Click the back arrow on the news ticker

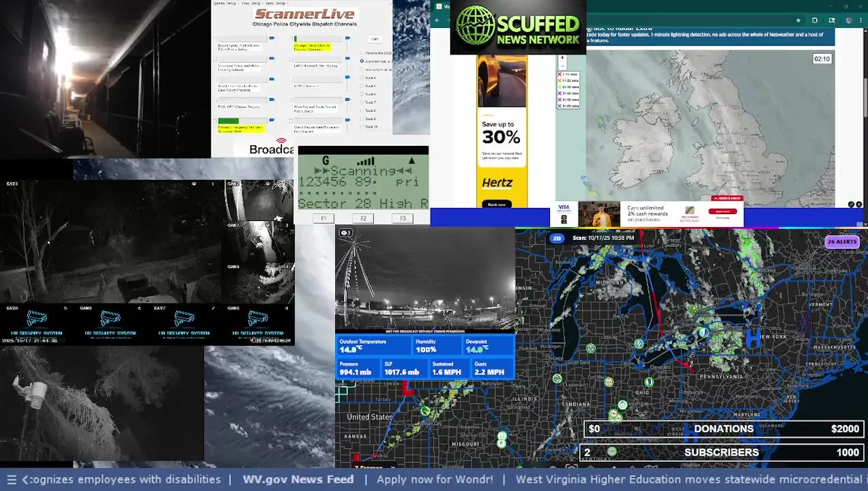(x=25, y=479)
